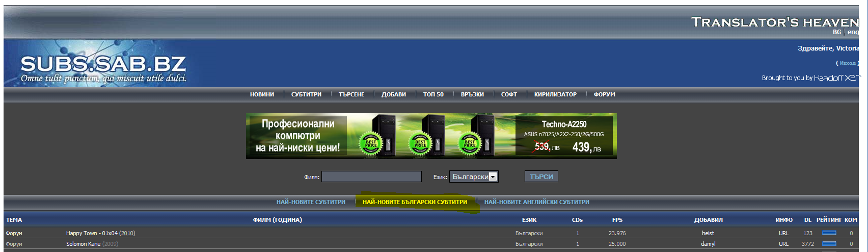Go to the СУБТИТРИ page

tap(306, 94)
